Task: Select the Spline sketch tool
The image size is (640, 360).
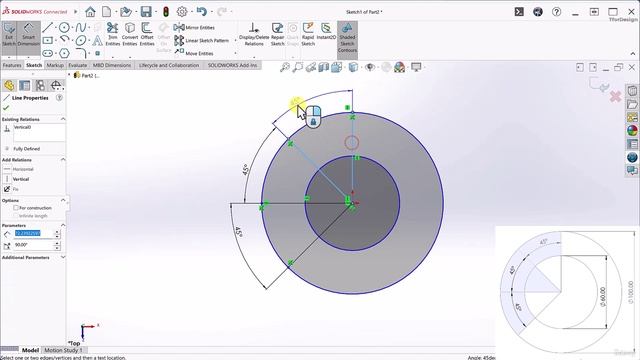Action: click(x=81, y=27)
